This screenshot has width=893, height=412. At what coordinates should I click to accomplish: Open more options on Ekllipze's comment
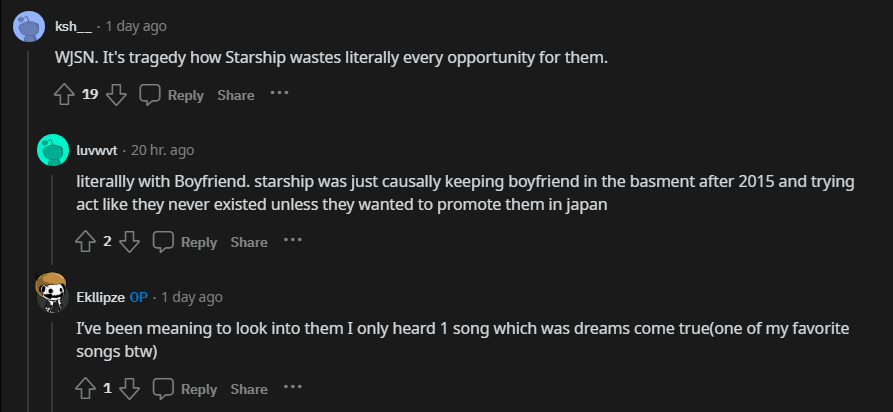292,388
